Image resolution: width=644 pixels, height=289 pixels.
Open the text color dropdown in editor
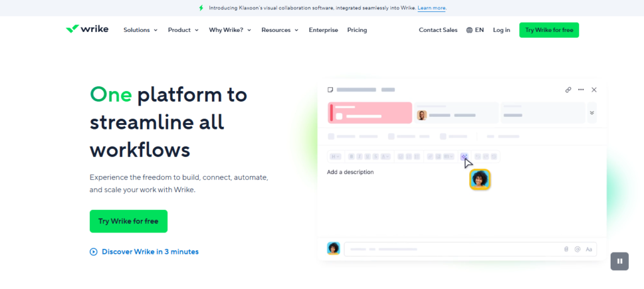386,156
